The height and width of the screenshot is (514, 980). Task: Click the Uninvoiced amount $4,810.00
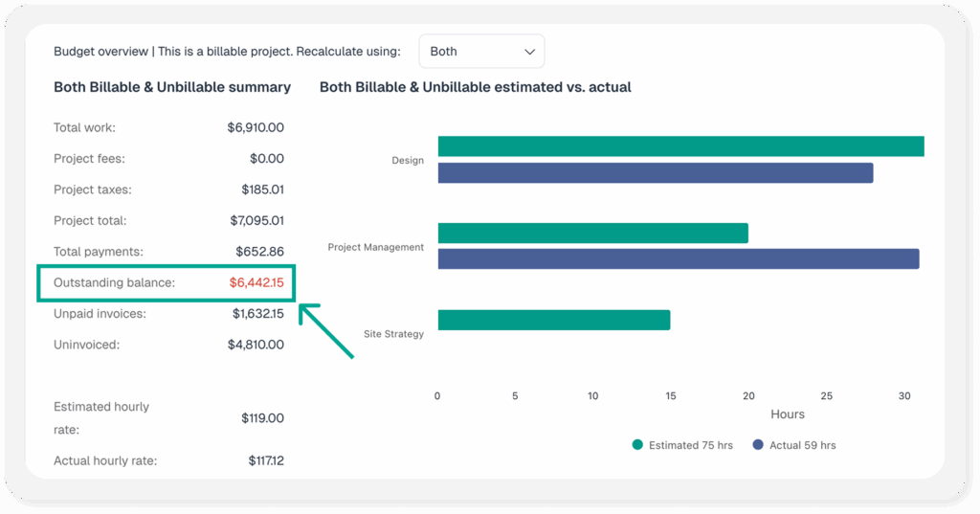pyautogui.click(x=257, y=345)
